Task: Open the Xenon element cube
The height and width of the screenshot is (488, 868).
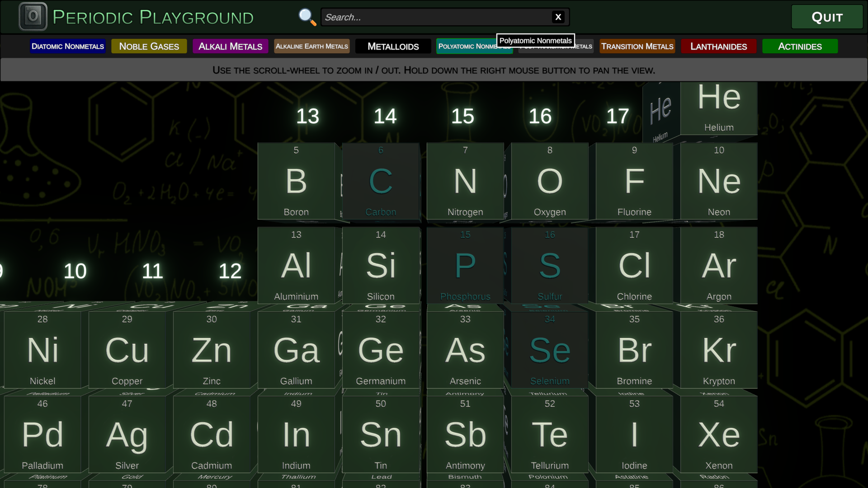Action: [719, 435]
